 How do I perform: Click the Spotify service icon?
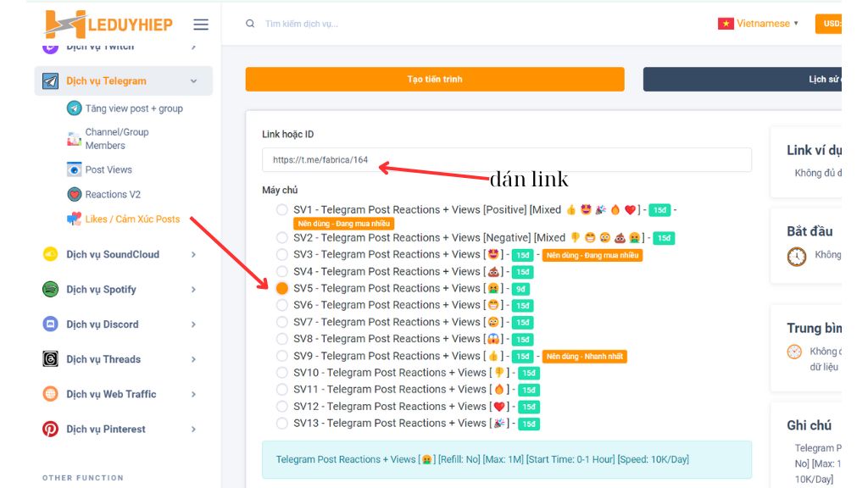(50, 289)
